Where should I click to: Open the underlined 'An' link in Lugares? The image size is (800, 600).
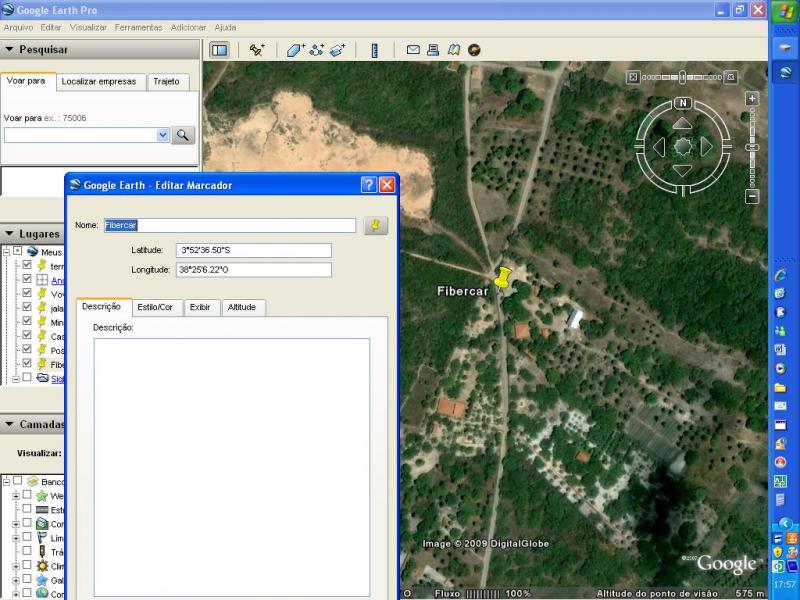click(57, 280)
